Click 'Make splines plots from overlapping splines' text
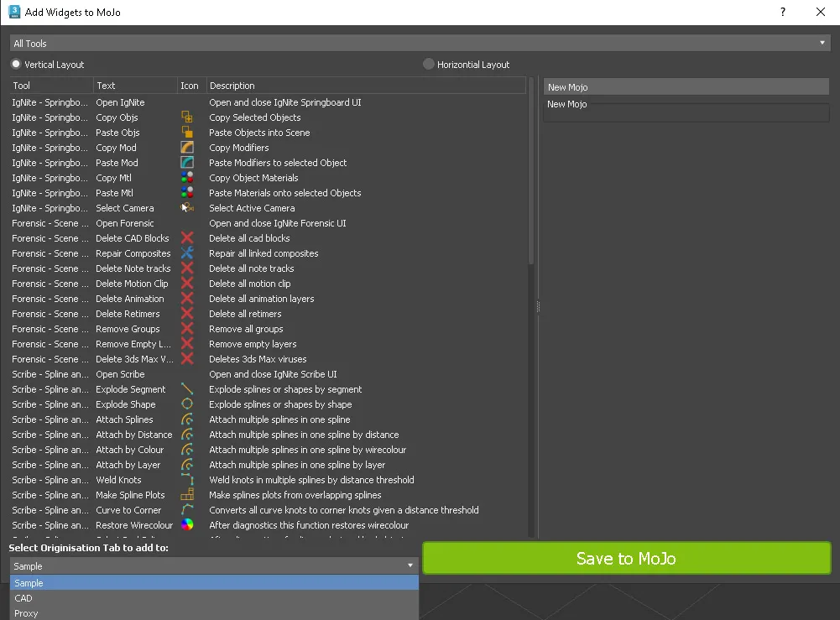 tap(295, 495)
